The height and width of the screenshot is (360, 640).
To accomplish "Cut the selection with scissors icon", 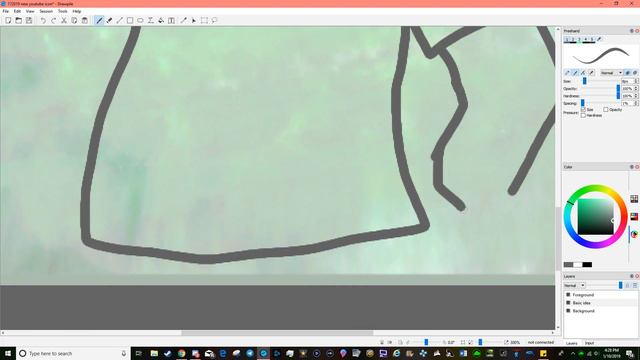I will 64,20.
